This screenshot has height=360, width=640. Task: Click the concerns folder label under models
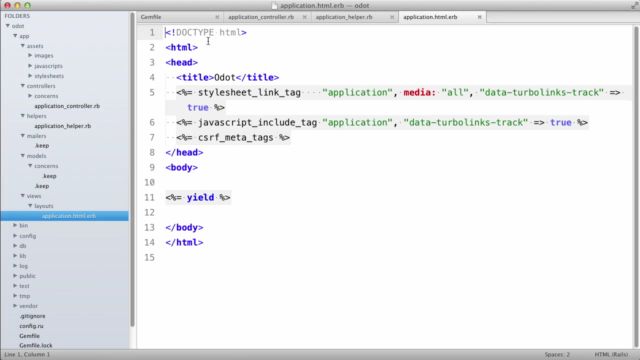click(x=46, y=166)
